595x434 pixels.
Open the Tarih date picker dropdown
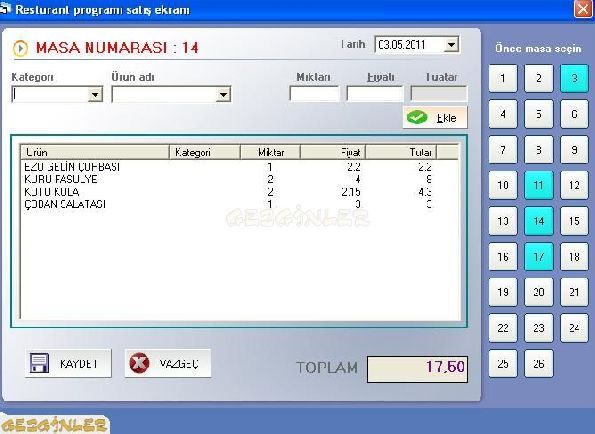pos(451,45)
